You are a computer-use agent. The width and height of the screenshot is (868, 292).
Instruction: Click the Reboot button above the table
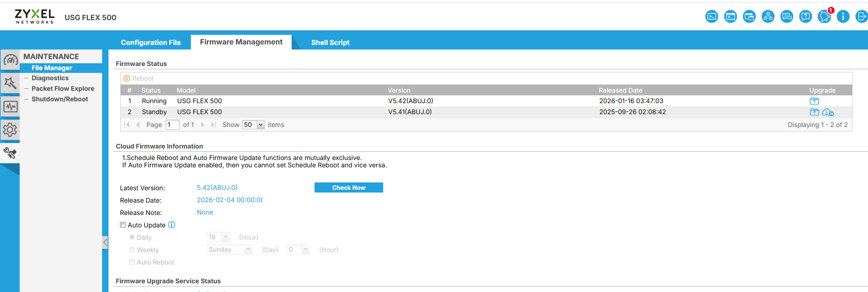click(139, 78)
